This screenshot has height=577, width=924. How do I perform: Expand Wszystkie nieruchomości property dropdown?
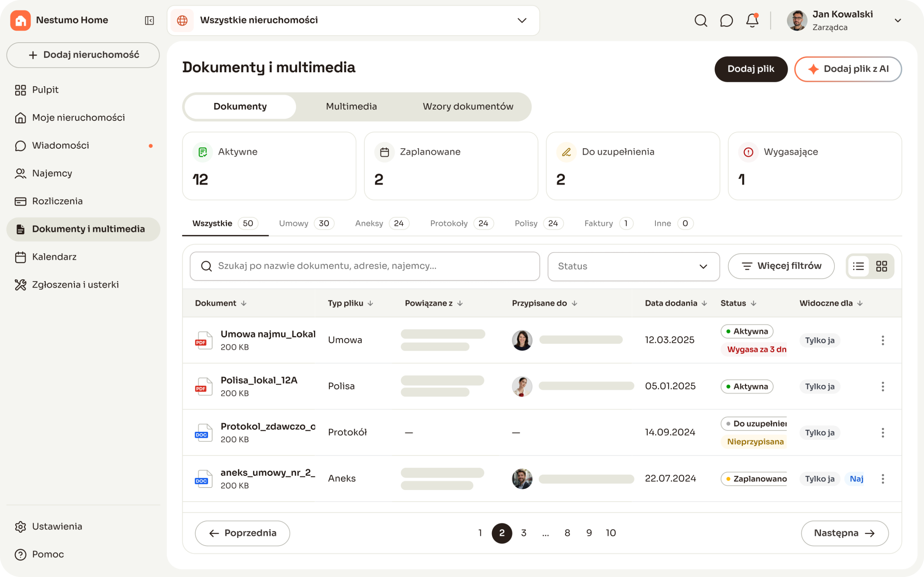[x=353, y=21]
